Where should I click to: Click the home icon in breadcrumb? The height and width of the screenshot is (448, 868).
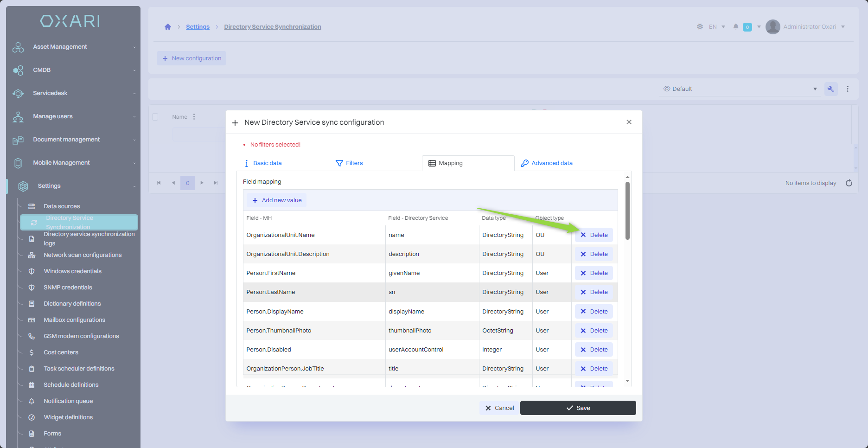coord(168,27)
